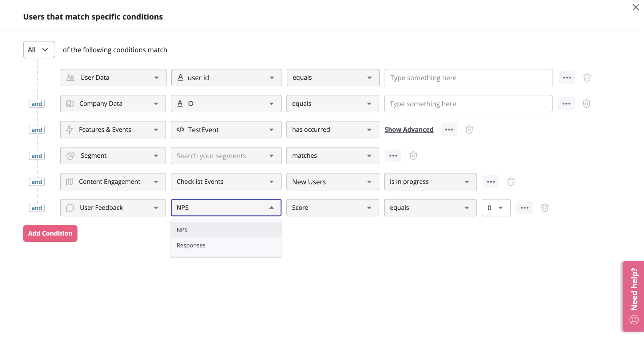This screenshot has width=644, height=345.
Task: Click the Show Advanced link
Action: [x=409, y=129]
